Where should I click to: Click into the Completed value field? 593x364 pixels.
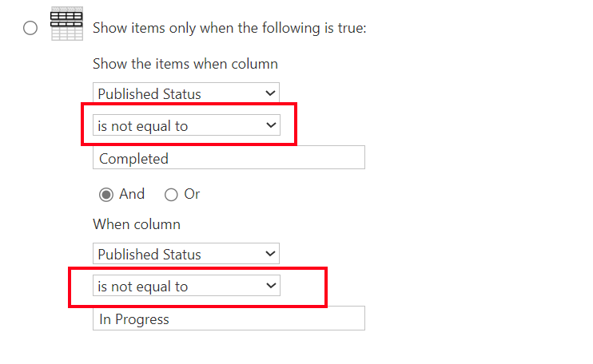tap(229, 158)
